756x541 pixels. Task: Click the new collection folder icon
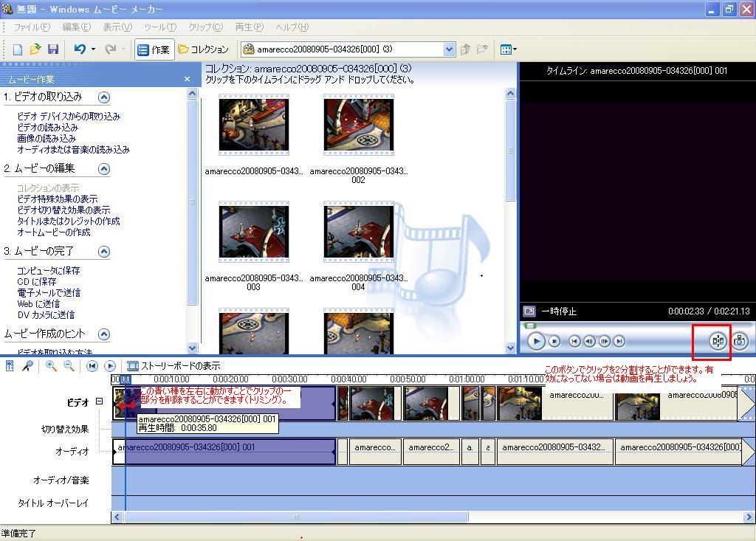point(481,49)
